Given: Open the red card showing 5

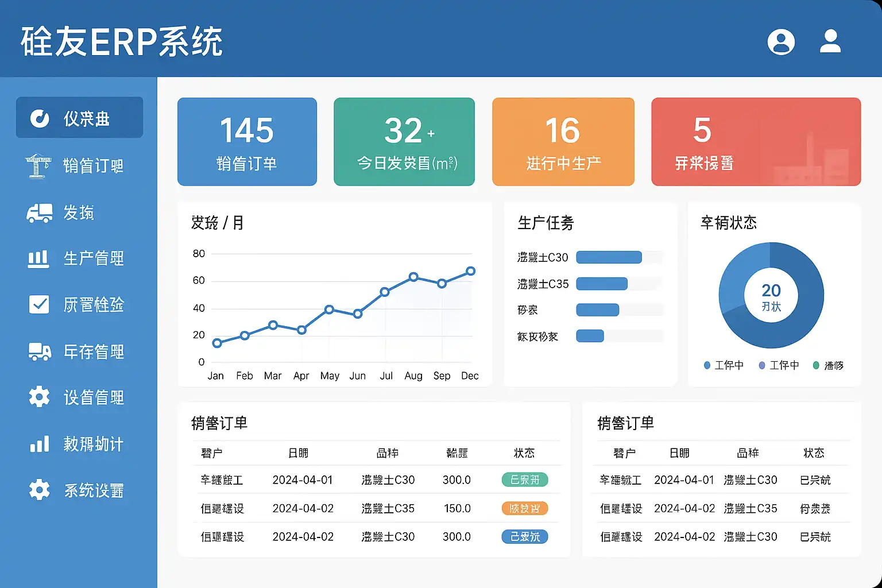Looking at the screenshot, I should (756, 142).
